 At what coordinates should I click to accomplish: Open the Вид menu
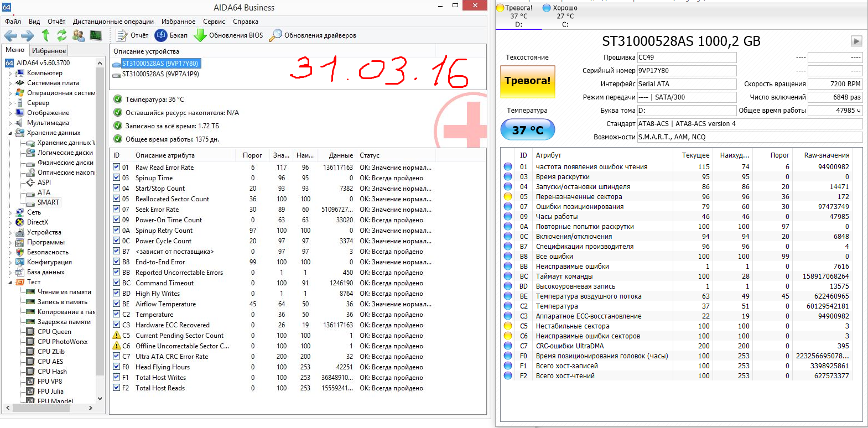[34, 22]
